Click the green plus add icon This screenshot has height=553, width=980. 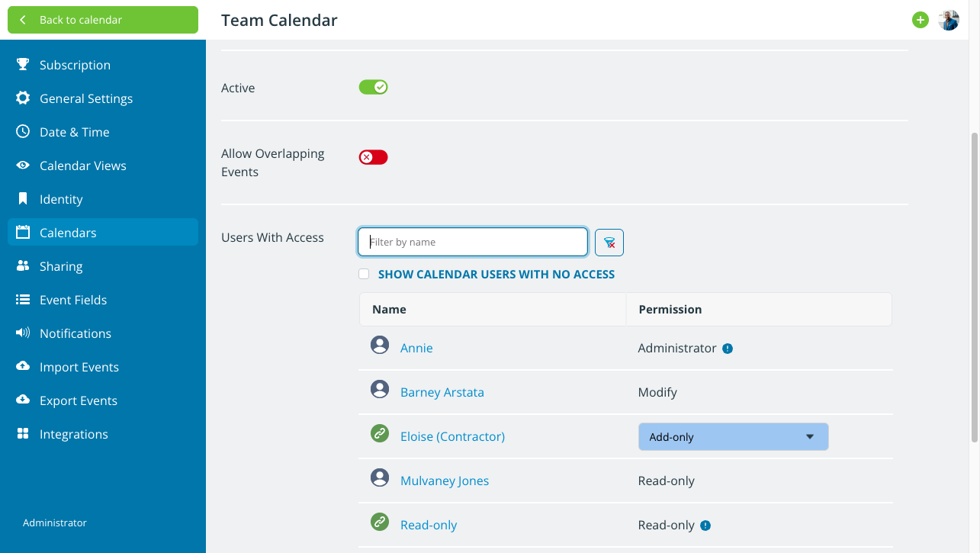coord(921,21)
